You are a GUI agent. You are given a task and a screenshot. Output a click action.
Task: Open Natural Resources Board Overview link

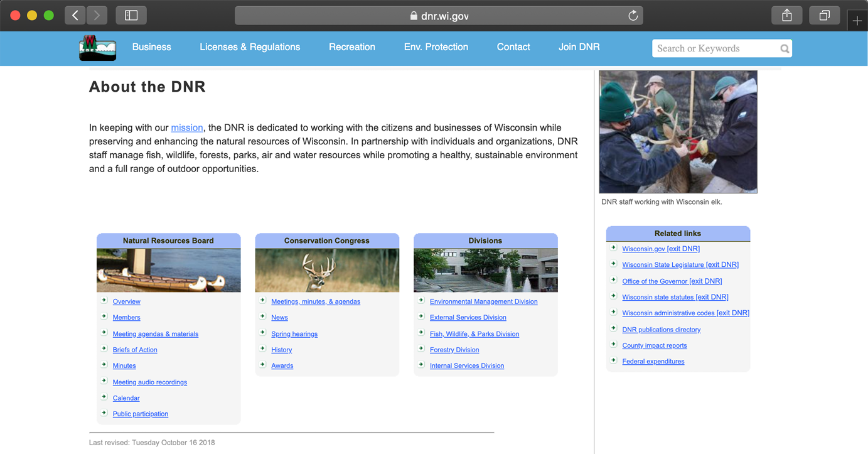(x=127, y=301)
